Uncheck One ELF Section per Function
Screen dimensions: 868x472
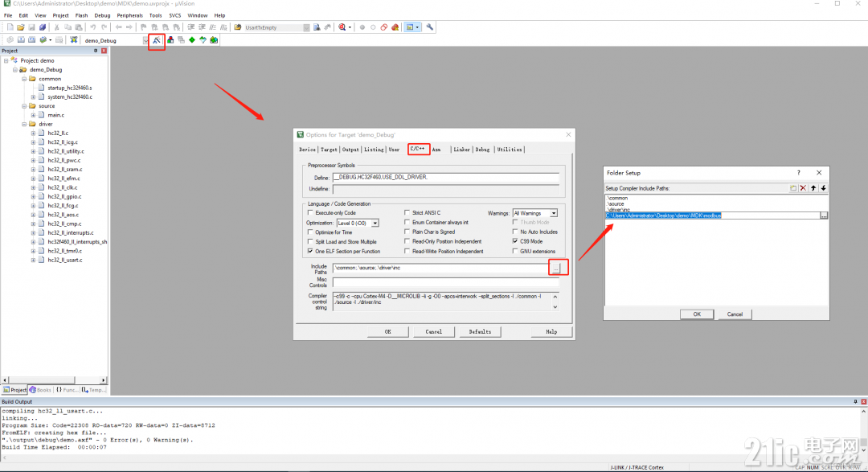pyautogui.click(x=310, y=251)
